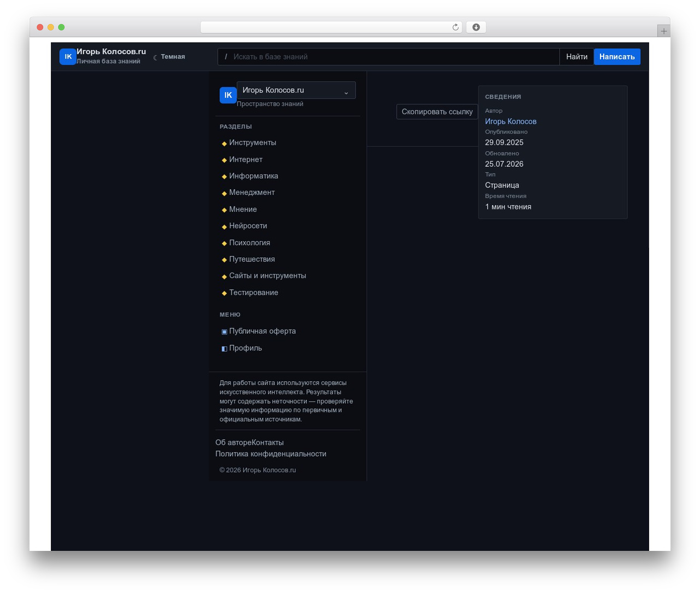Focus the knowledge base search field

coord(388,57)
